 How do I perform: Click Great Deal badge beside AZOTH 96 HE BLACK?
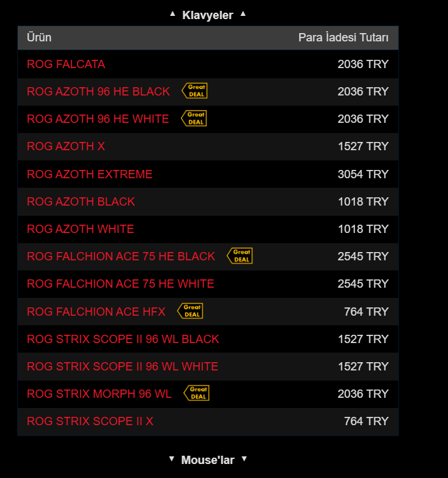click(195, 90)
